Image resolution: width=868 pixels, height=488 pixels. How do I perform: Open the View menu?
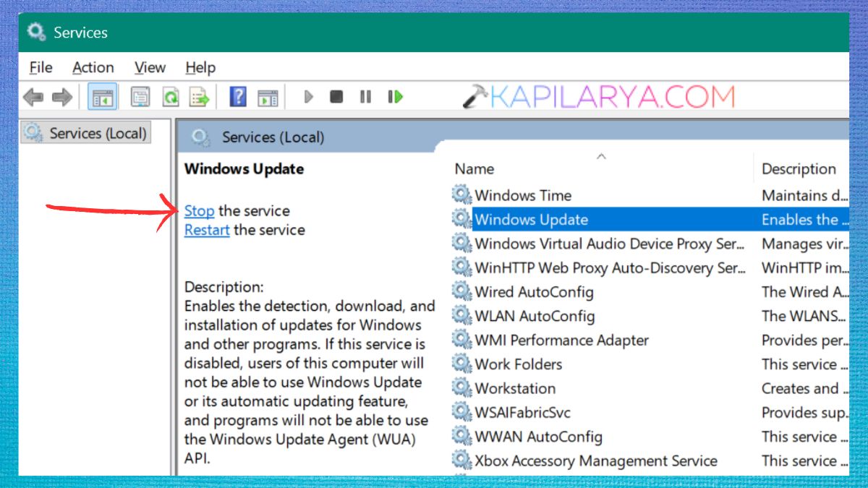click(x=150, y=67)
